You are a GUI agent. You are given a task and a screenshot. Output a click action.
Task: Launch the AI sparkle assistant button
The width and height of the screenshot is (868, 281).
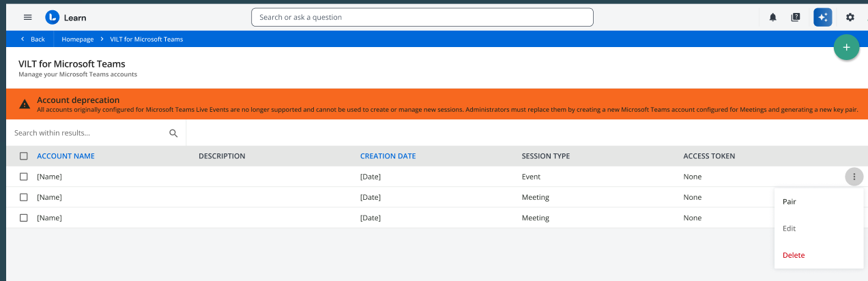(822, 17)
